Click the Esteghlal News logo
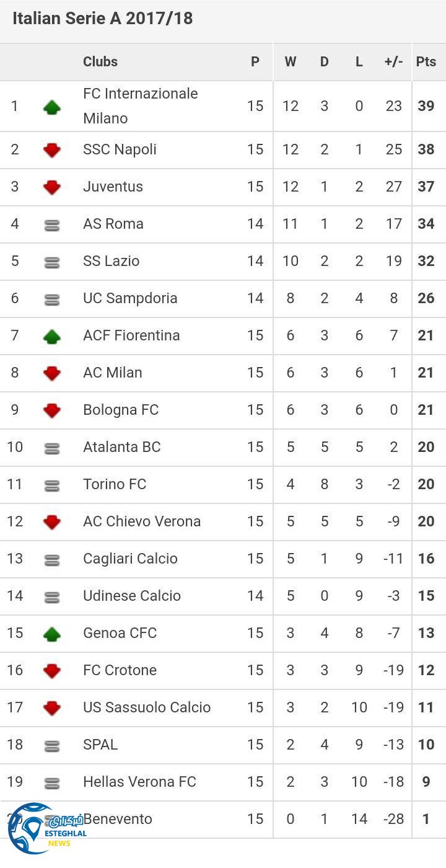446x868 pixels. pyautogui.click(x=43, y=828)
